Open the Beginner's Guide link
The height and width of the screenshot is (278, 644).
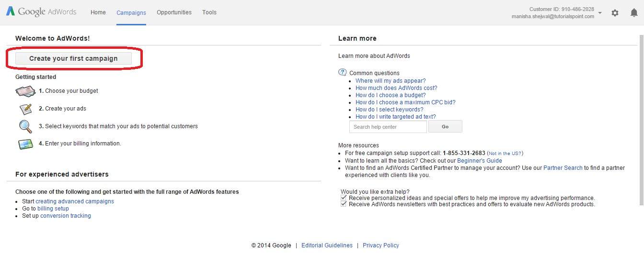[480, 160]
